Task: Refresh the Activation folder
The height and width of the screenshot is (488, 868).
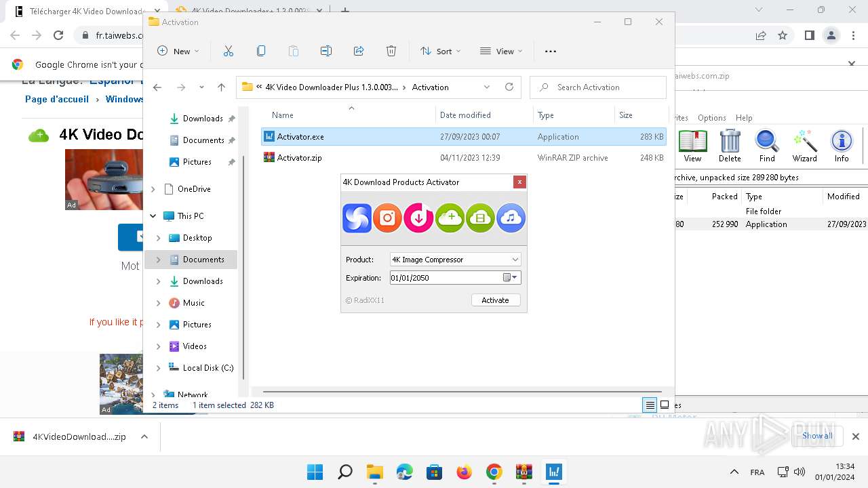Action: [x=509, y=87]
